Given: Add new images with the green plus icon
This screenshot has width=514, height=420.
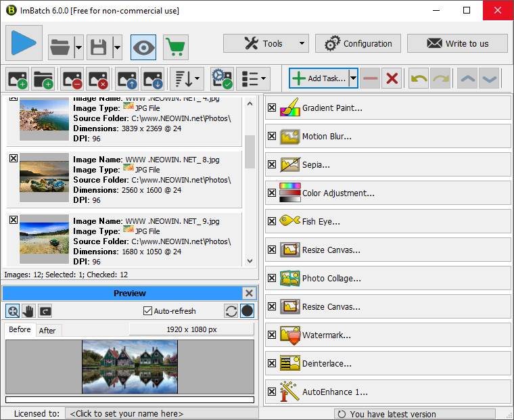Looking at the screenshot, I should (x=18, y=78).
